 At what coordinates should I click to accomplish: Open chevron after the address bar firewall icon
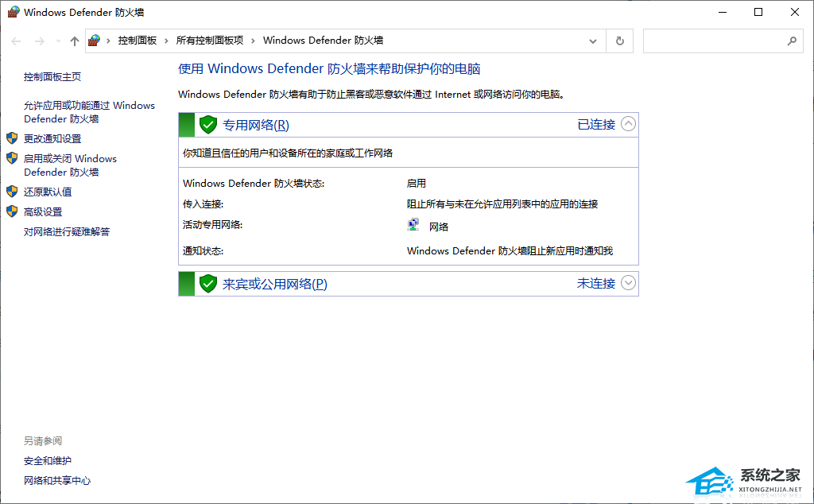click(x=108, y=41)
